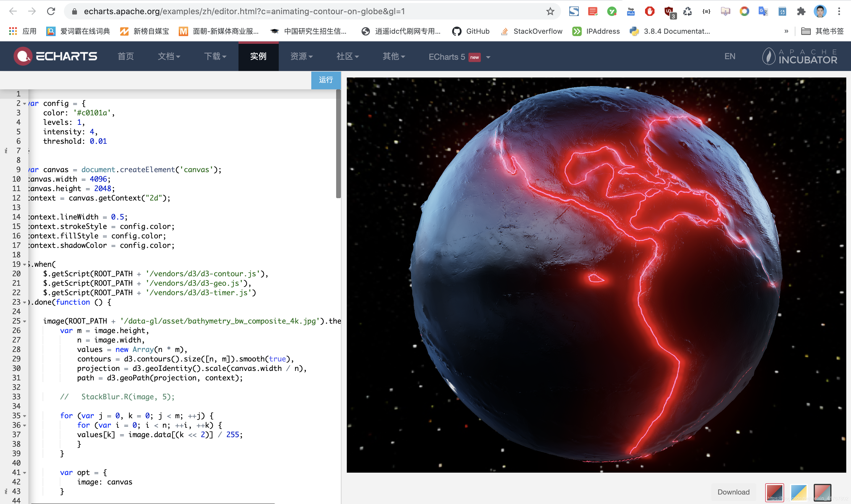851x504 pixels.
Task: Open the ECharts 5 new dropdown
Action: point(459,57)
